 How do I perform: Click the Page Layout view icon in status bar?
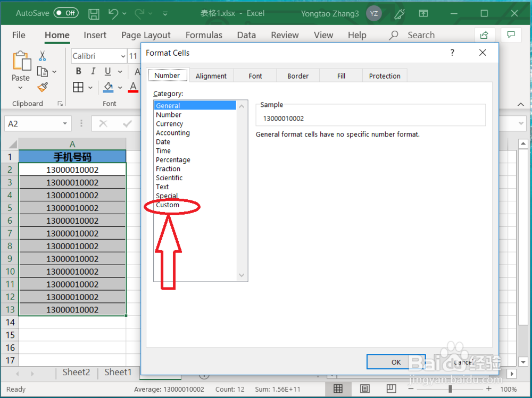point(364,388)
